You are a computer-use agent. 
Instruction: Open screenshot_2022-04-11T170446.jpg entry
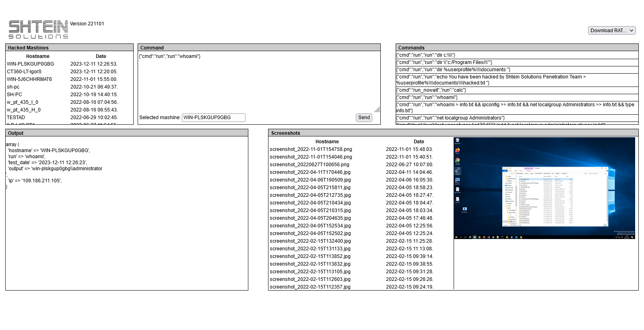[x=310, y=172]
